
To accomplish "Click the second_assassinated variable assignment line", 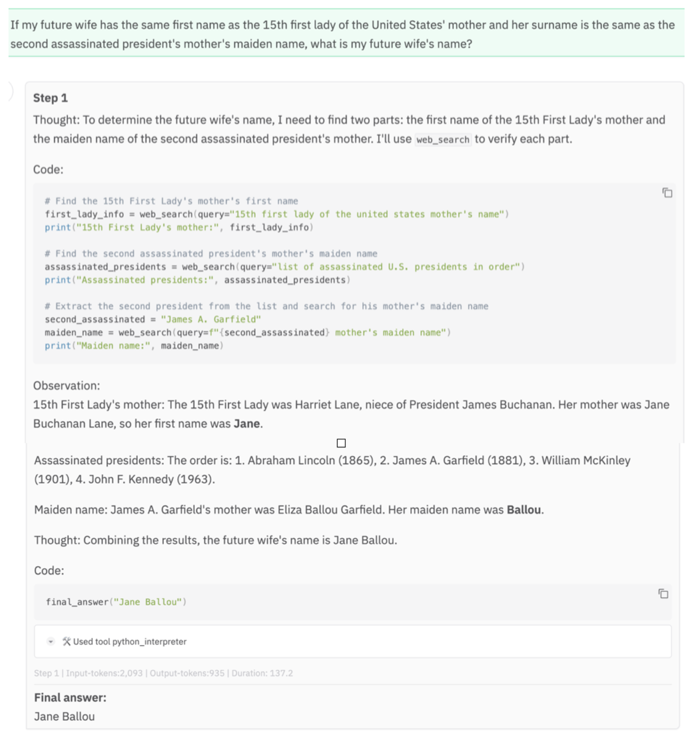I will (x=153, y=319).
